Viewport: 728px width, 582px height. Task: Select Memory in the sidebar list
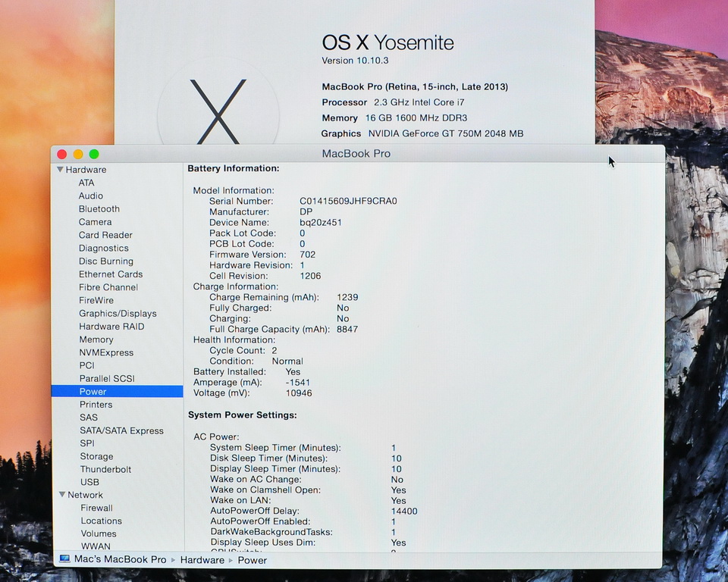[96, 339]
